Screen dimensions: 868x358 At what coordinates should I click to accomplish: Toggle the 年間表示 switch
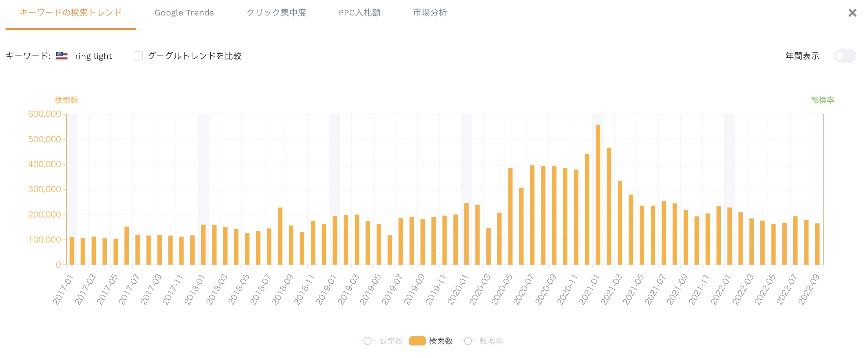(844, 56)
